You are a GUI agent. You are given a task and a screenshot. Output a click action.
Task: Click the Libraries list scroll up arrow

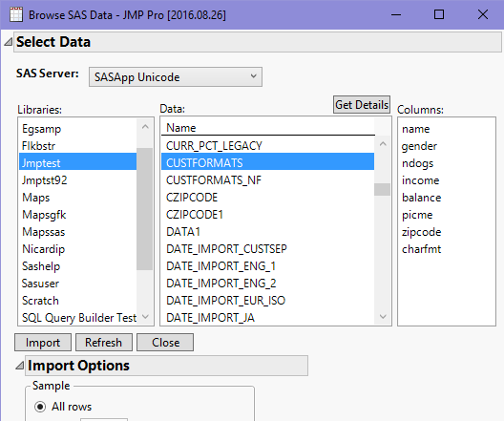[145, 127]
